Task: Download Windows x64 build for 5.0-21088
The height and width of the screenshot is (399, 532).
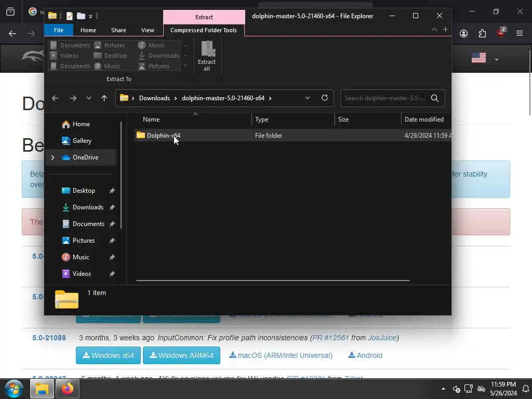Action: pyautogui.click(x=108, y=355)
